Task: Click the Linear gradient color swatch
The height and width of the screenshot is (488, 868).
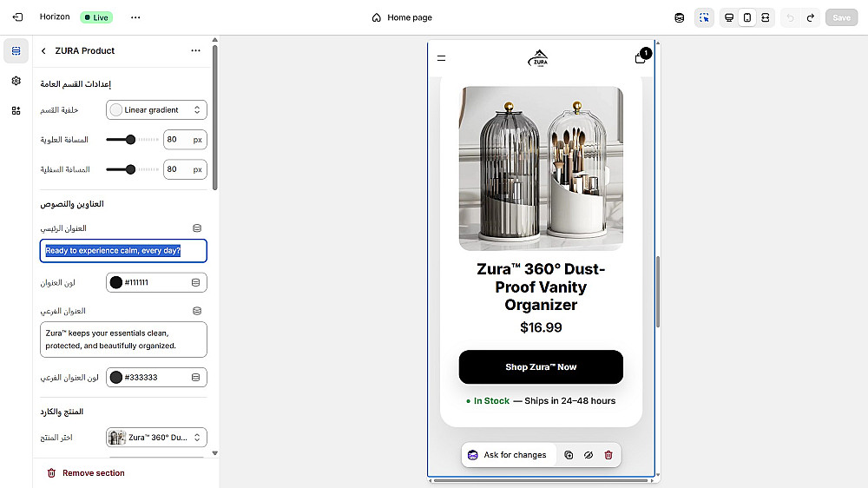Action: click(x=115, y=109)
